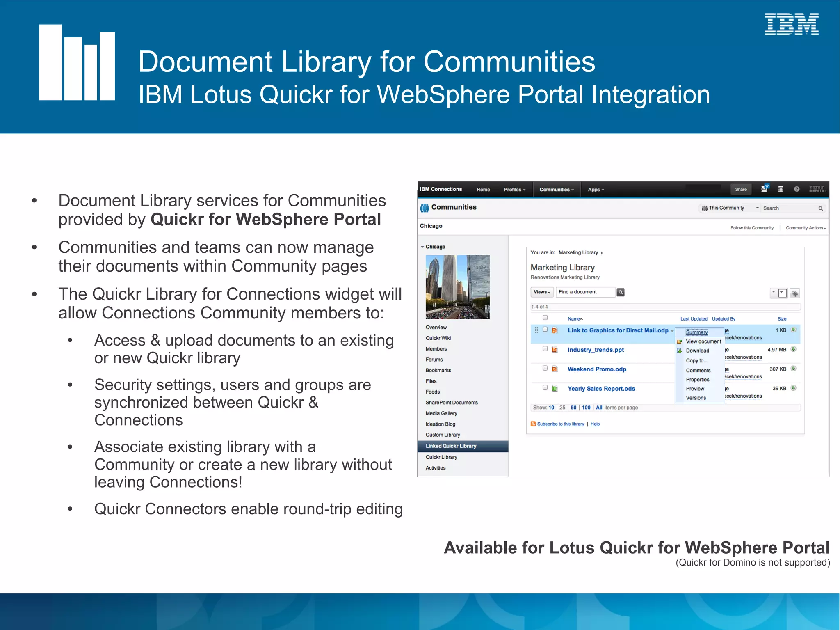
Task: Open the Views dropdown button
Action: [542, 292]
